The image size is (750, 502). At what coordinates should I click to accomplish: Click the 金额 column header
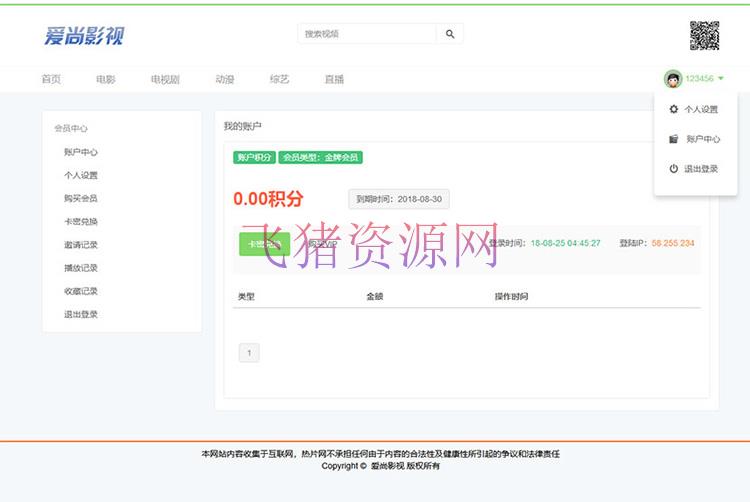point(375,297)
